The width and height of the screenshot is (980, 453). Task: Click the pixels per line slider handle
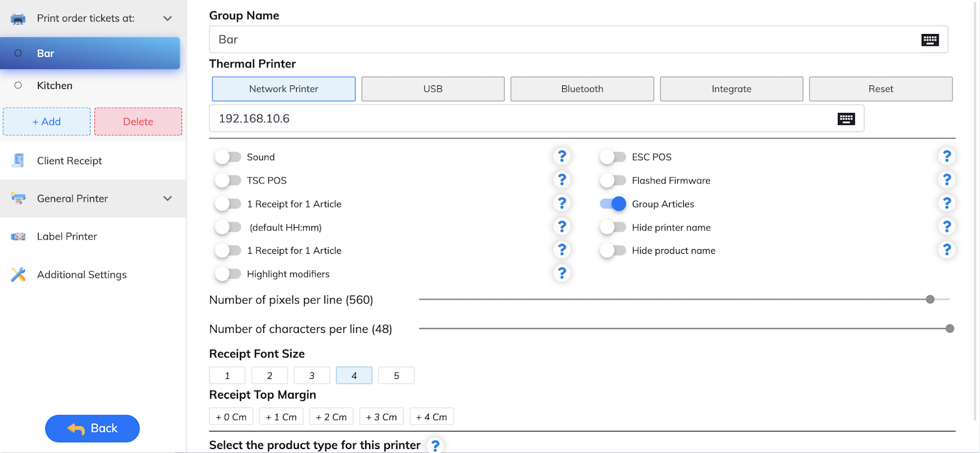[930, 300]
